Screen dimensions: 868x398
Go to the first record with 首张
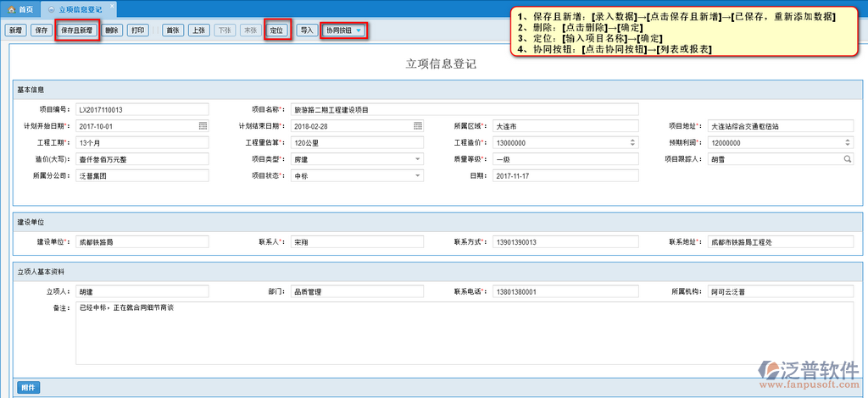pyautogui.click(x=173, y=30)
